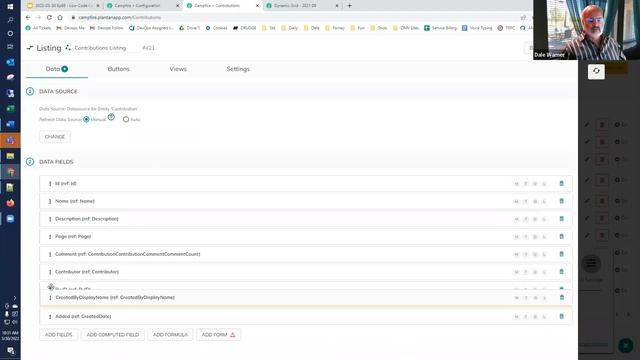Switch to Dynamic Grid browser tab
Image resolution: width=640 pixels, height=360 pixels.
301,6
